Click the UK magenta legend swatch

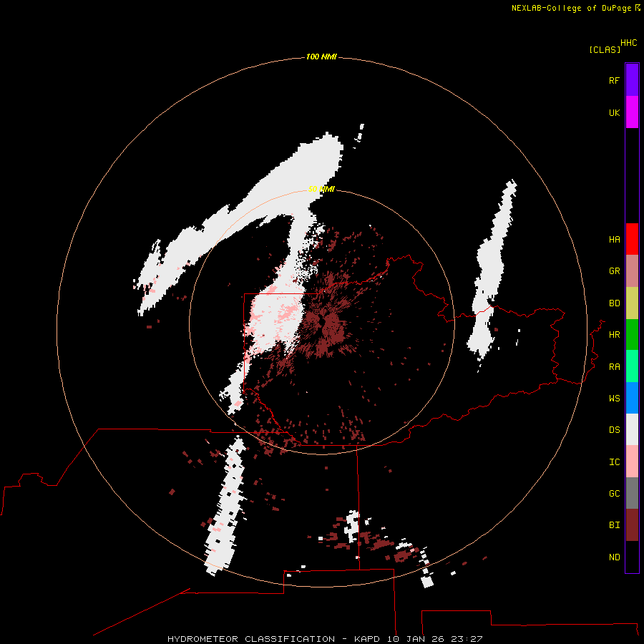632,112
